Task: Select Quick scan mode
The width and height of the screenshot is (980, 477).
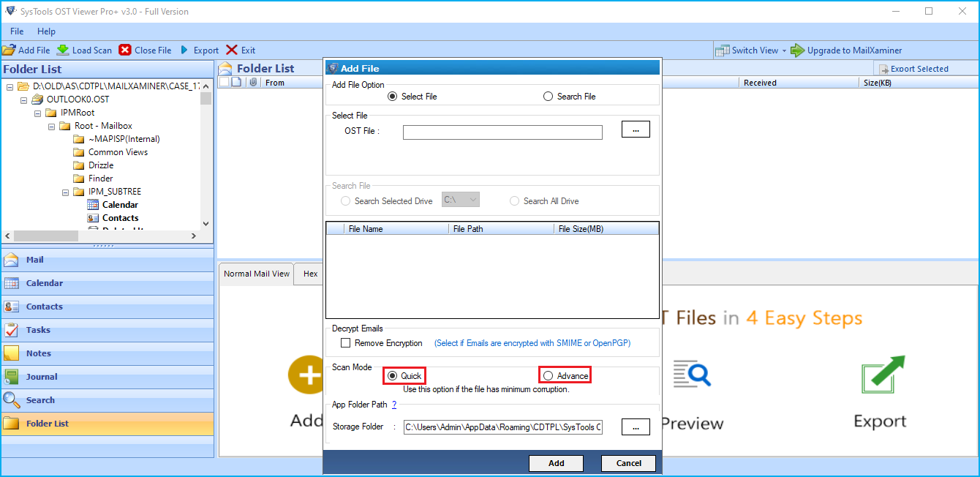Action: click(x=393, y=376)
